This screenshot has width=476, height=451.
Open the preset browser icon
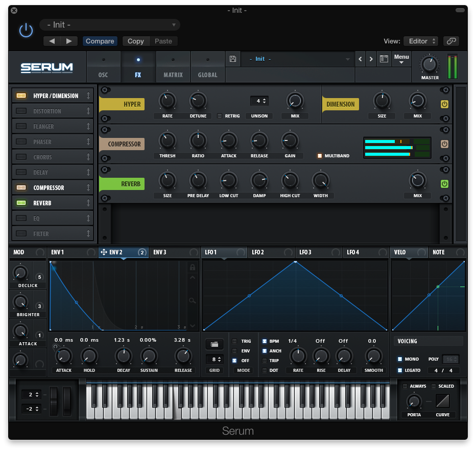tap(384, 59)
